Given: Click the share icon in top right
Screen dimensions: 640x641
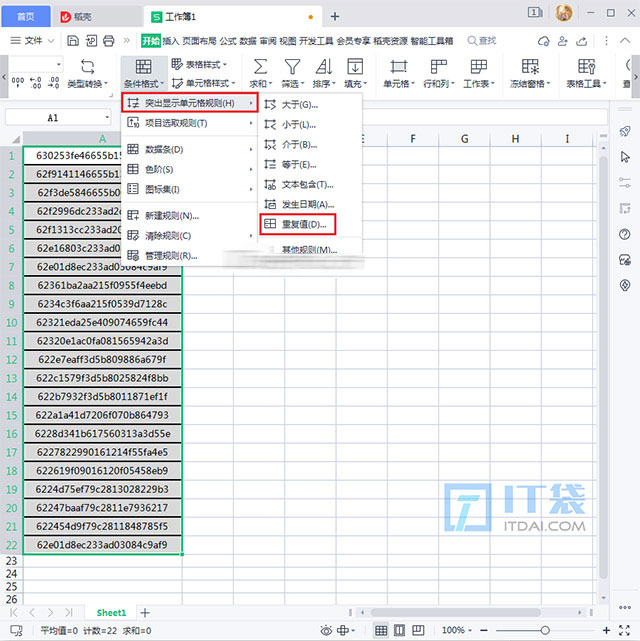Looking at the screenshot, I should pos(582,41).
